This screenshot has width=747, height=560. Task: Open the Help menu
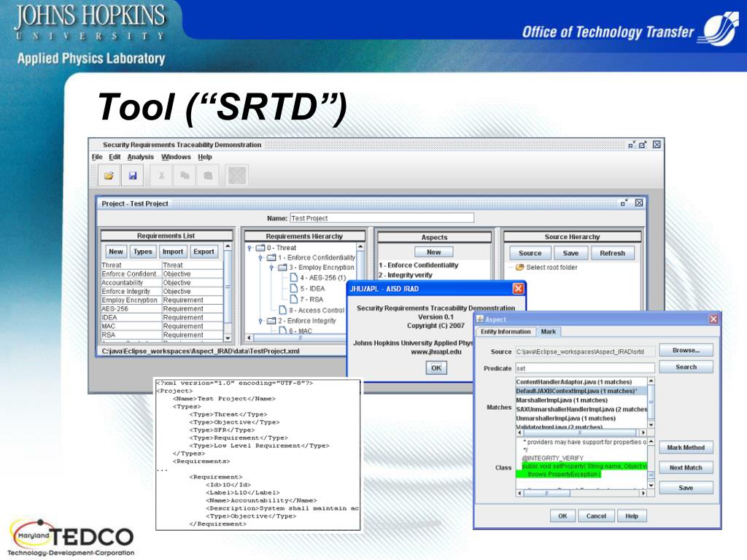[x=205, y=157]
